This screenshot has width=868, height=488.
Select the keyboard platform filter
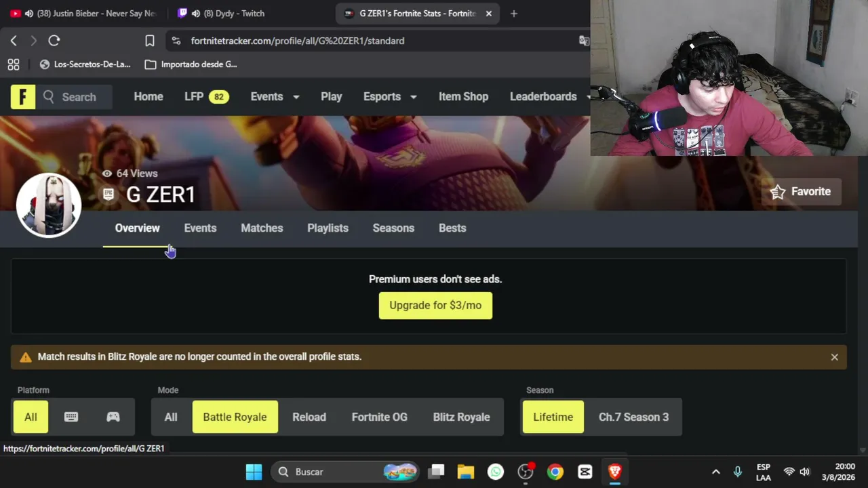[x=71, y=417]
